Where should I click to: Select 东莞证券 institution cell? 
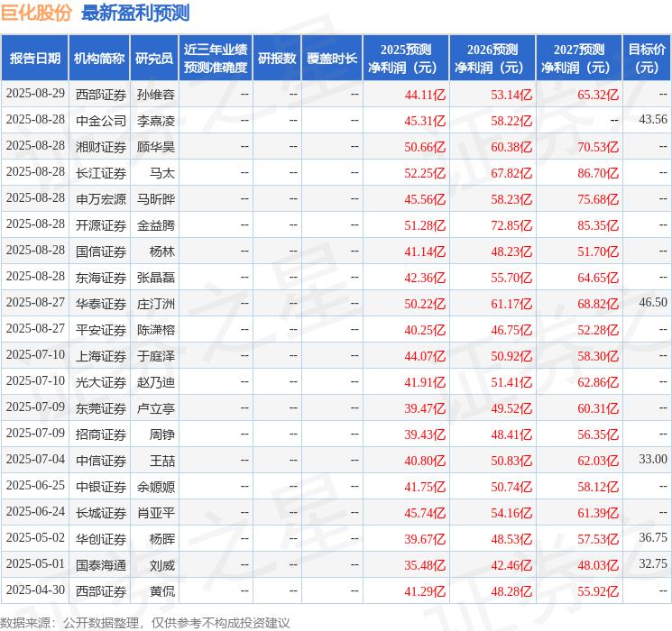(101, 408)
